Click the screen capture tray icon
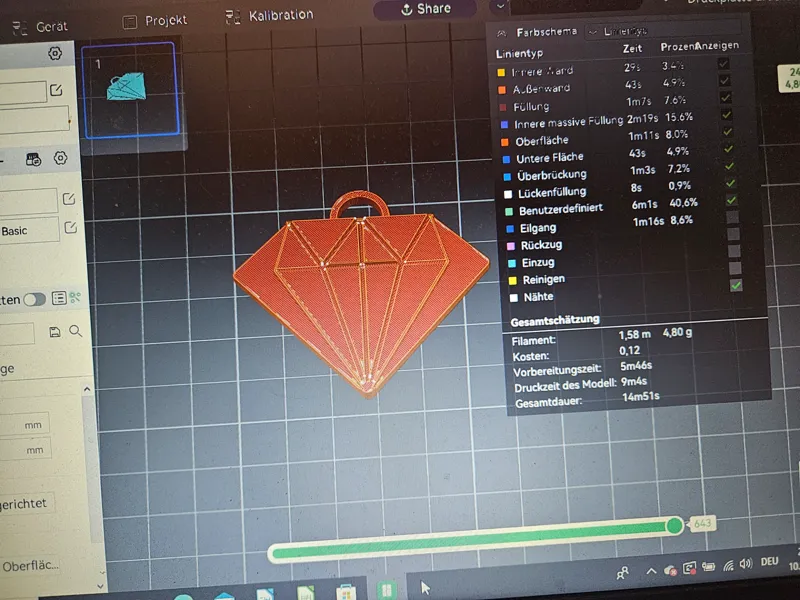The width and height of the screenshot is (800, 600). pos(689,568)
